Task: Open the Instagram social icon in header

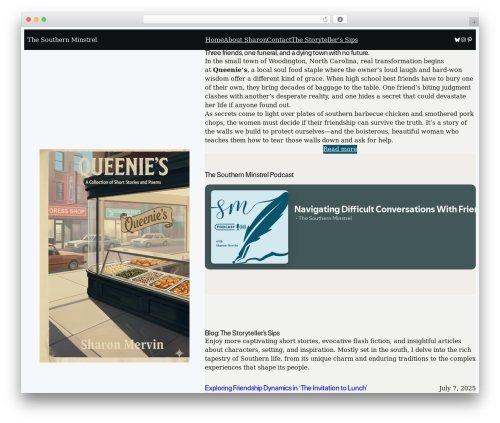Action: coord(463,40)
